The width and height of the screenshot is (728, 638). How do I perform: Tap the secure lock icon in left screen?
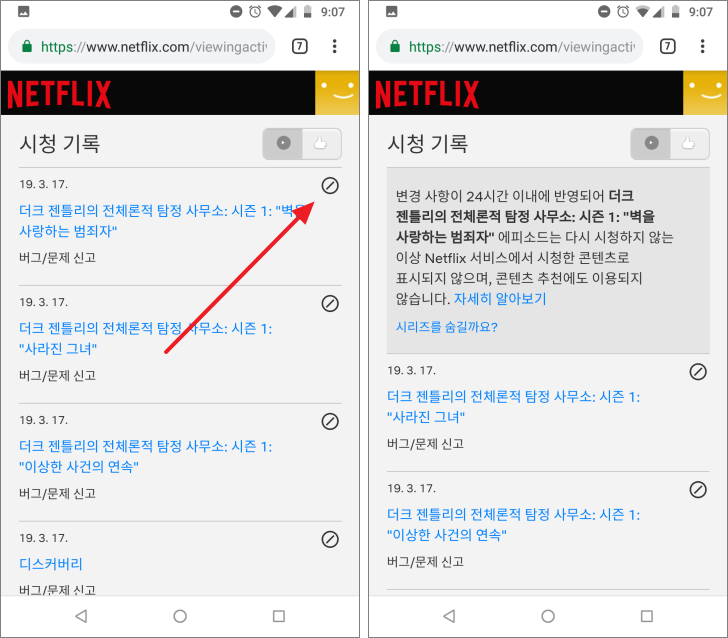[27, 46]
